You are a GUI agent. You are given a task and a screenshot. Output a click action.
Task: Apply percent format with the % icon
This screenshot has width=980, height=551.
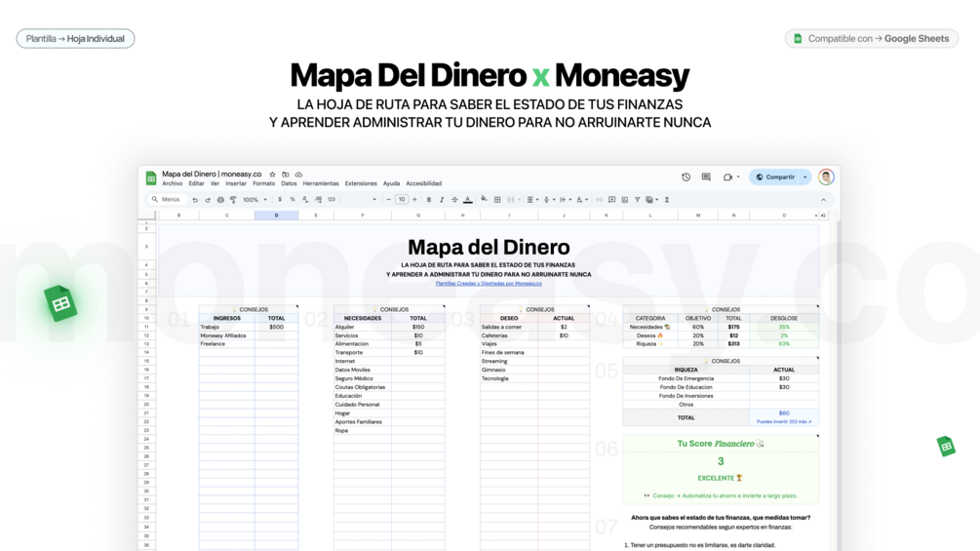pos(293,200)
